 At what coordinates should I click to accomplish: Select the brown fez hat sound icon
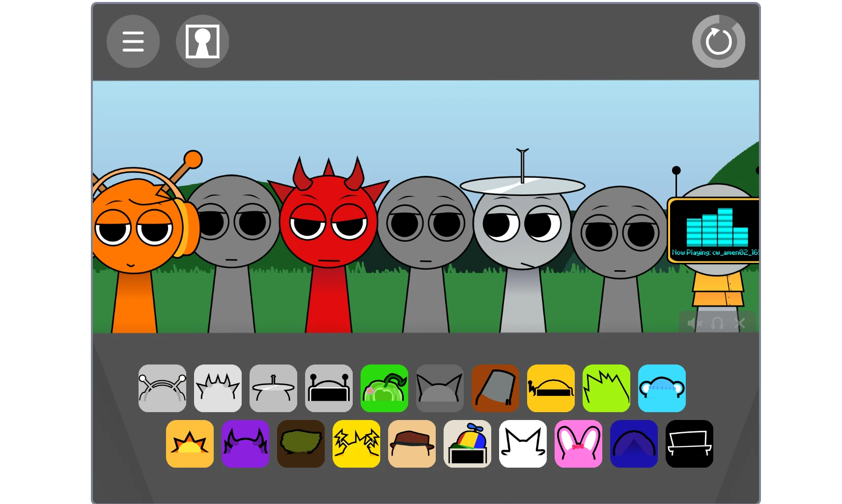click(x=495, y=388)
